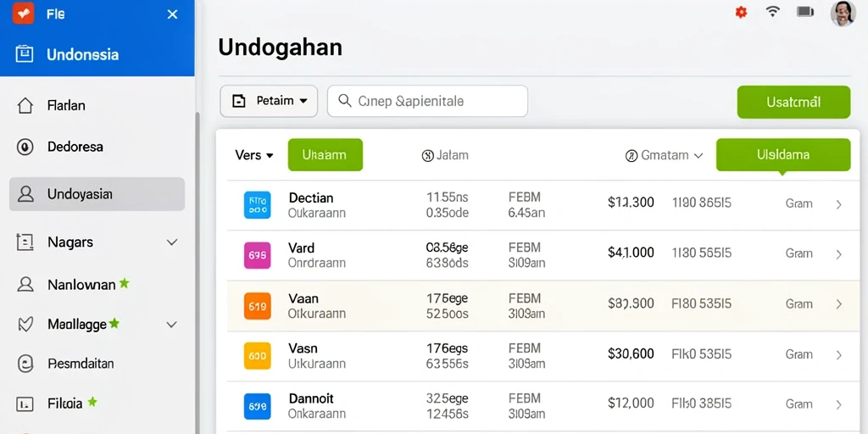
Task: Open the Vers dropdown
Action: tap(254, 155)
